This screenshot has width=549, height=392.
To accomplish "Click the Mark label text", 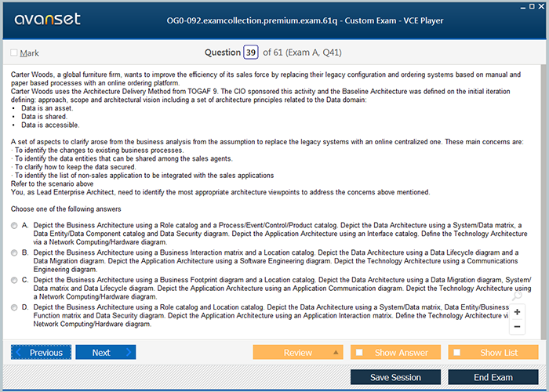I will coord(30,53).
